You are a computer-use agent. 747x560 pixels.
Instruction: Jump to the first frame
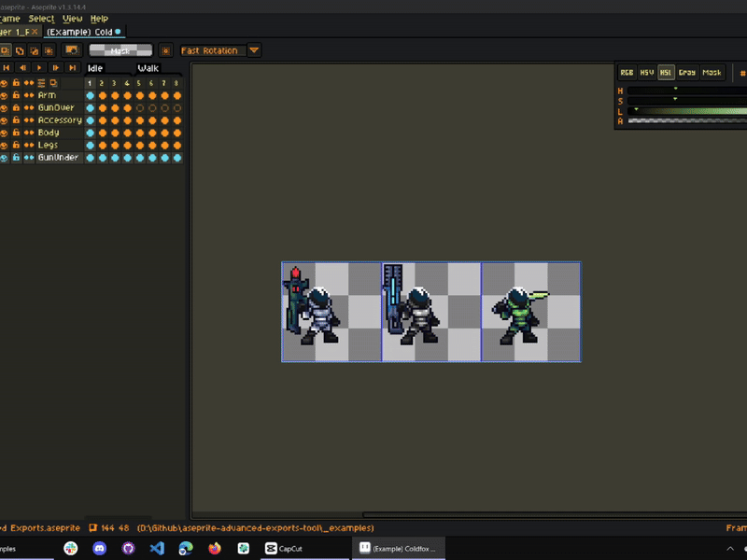(x=7, y=68)
